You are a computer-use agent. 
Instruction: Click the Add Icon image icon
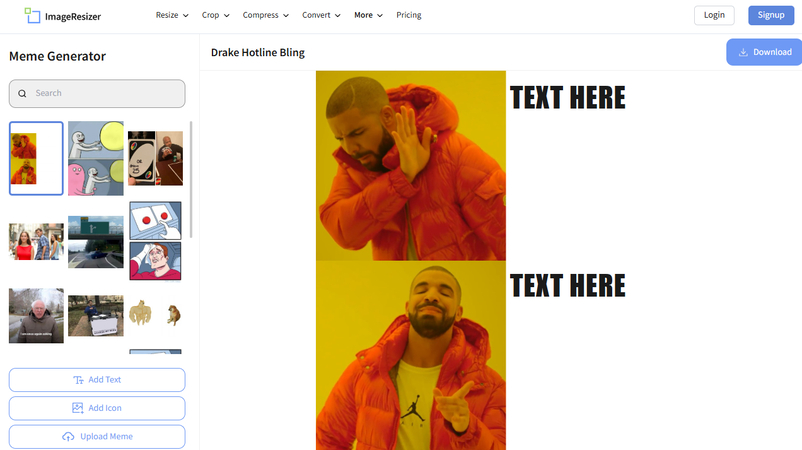click(x=78, y=408)
